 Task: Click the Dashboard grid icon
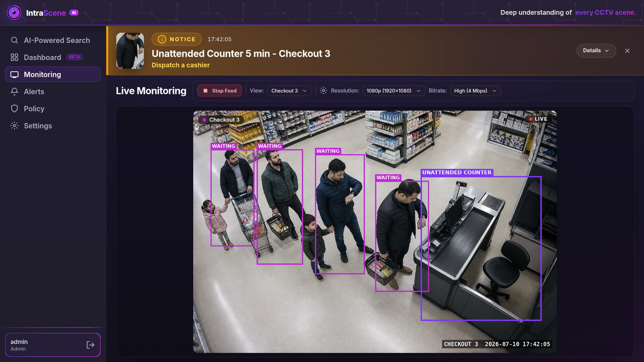coord(14,57)
